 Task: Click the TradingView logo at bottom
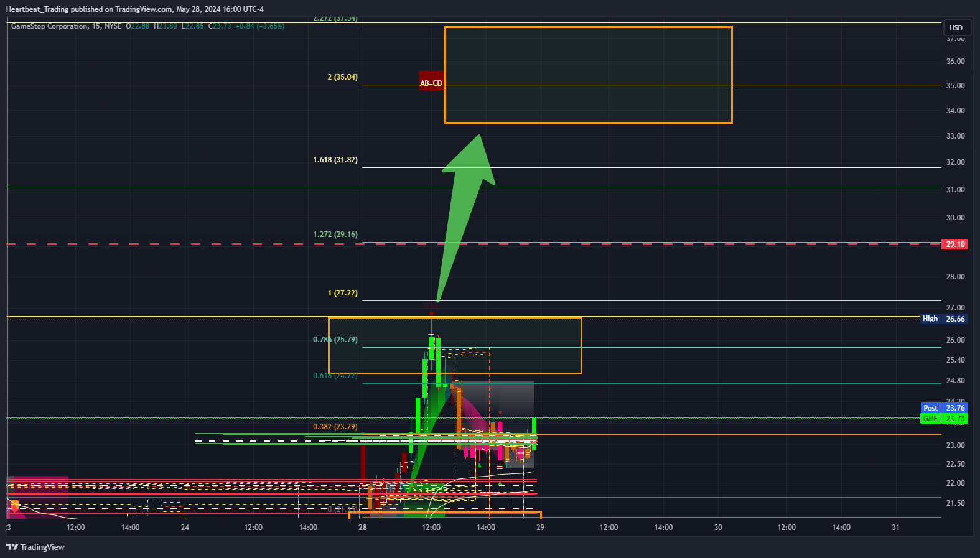pyautogui.click(x=35, y=547)
